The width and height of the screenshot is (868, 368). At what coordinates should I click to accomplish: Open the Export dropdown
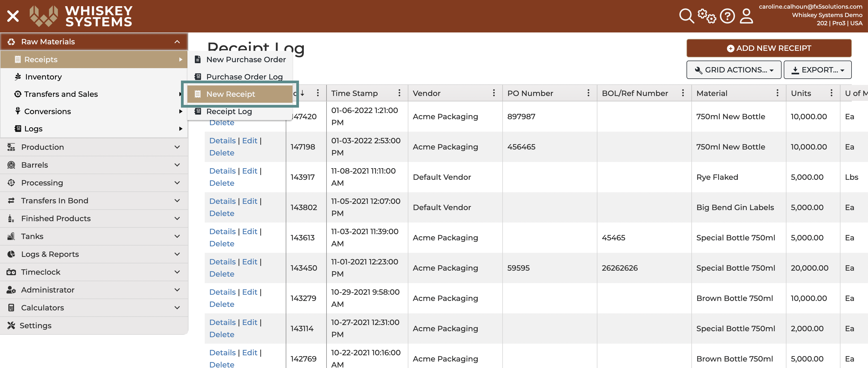click(x=817, y=70)
